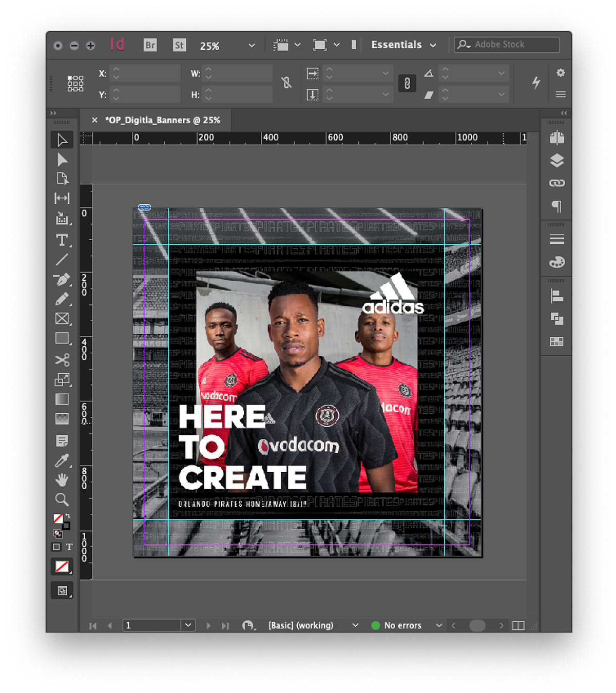Toggle formatting affects container
Image resolution: width=616 pixels, height=693 pixels.
pos(56,547)
